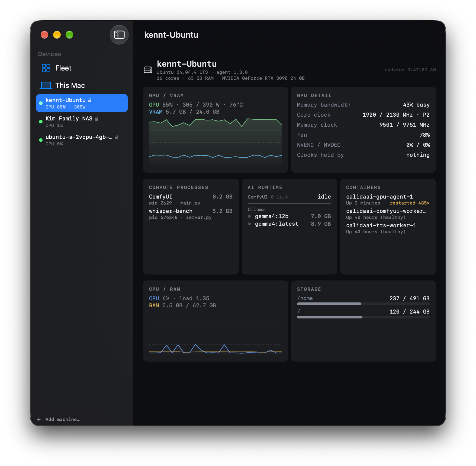
Task: Click the calidaai-gpu-agent-1 container
Action: (x=388, y=199)
